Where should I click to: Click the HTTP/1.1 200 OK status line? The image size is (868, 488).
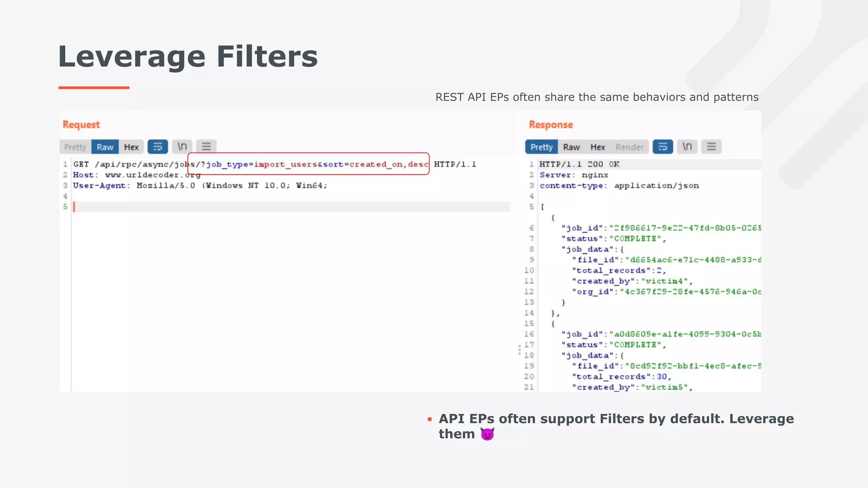click(579, 164)
